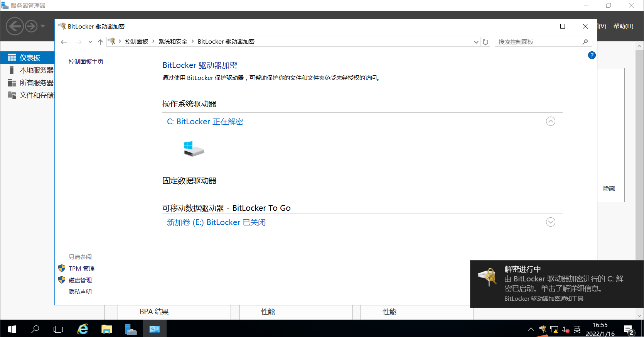Open Action Center notifications icon
This screenshot has height=337, width=644.
[x=629, y=330]
